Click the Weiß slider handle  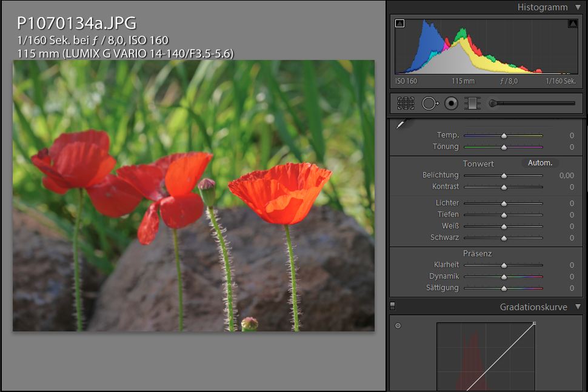click(x=504, y=227)
